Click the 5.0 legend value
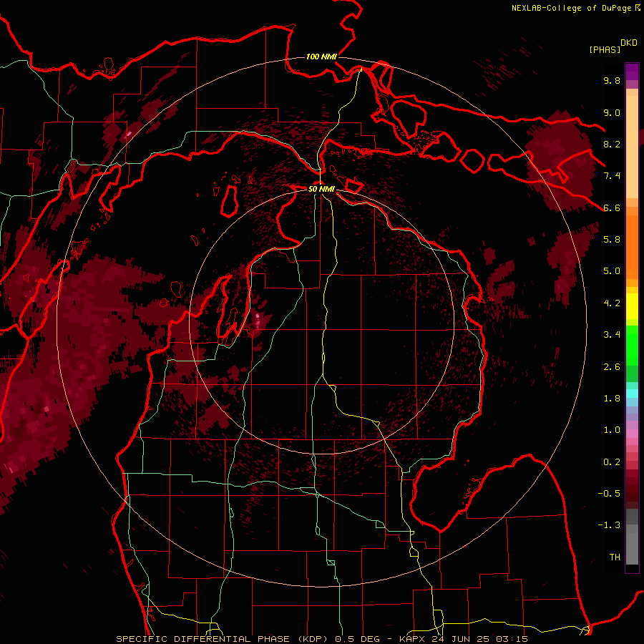The width and height of the screenshot is (644, 644). [x=612, y=271]
